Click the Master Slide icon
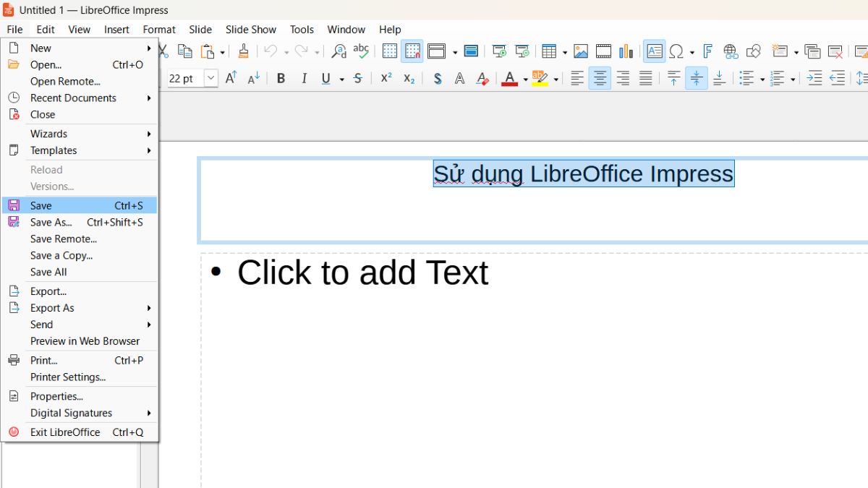The image size is (868, 488). 471,51
